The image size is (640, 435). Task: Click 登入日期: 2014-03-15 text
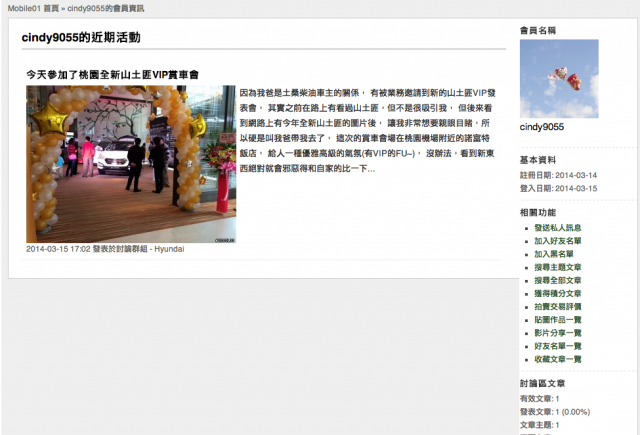pos(558,188)
